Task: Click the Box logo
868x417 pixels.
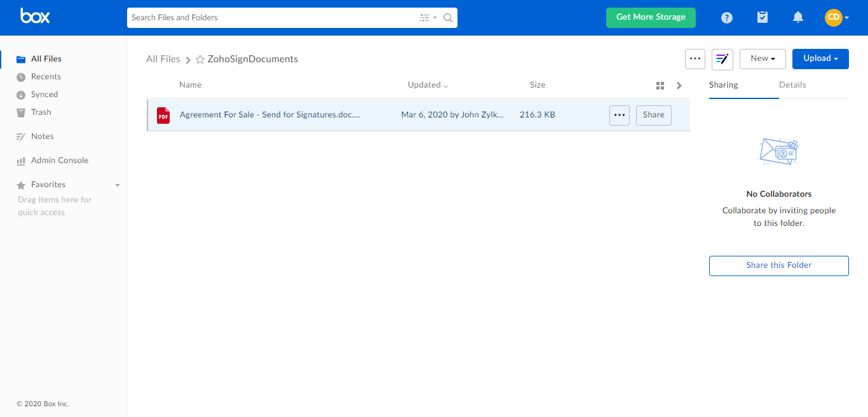Action: tap(35, 17)
